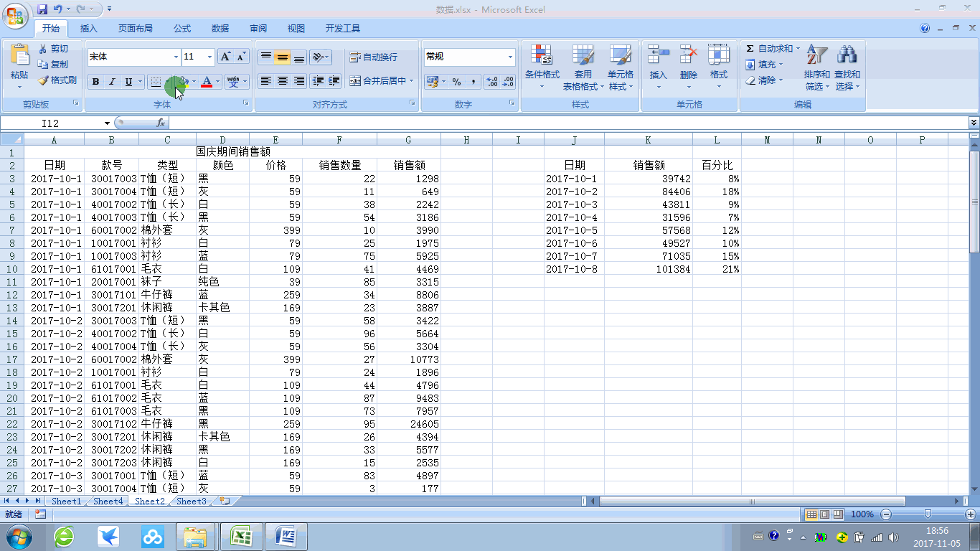Expand the 自动求和 dropdown arrow

click(798, 49)
